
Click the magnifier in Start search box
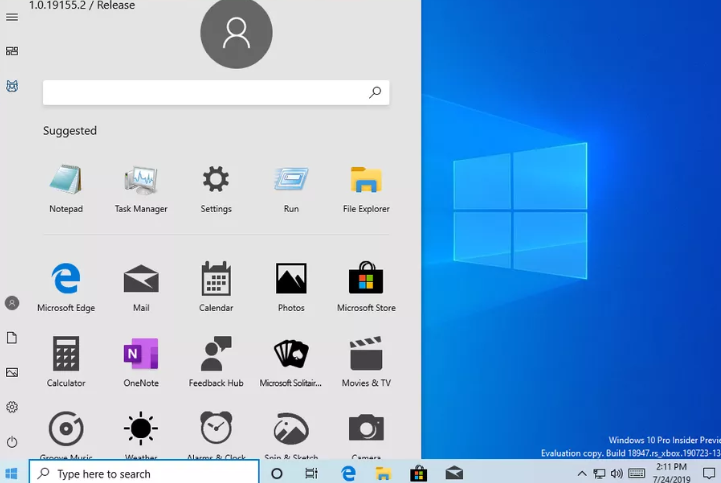pyautogui.click(x=375, y=92)
